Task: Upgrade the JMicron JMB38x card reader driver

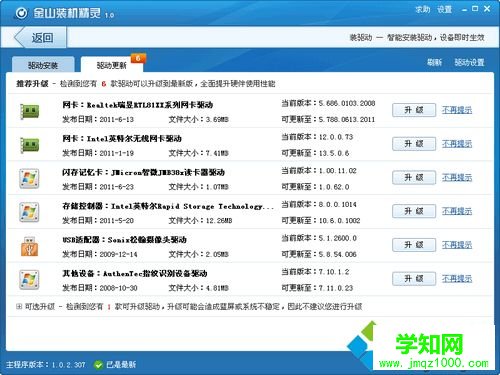Action: point(414,178)
